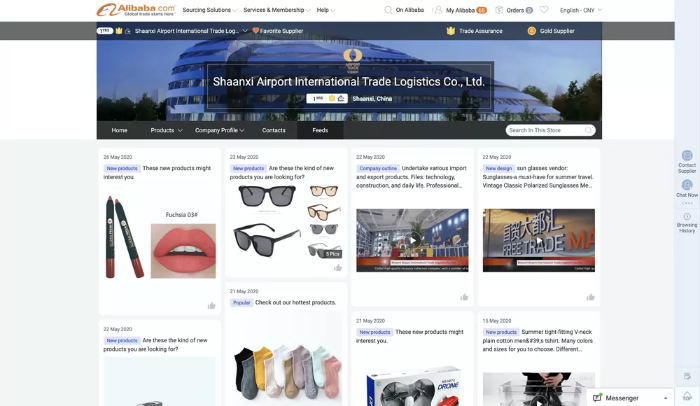Open the Browsing History clock icon

click(687, 217)
